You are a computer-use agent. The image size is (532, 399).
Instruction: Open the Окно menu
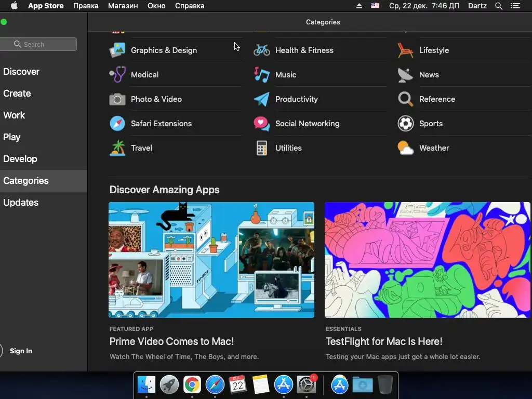(x=156, y=6)
